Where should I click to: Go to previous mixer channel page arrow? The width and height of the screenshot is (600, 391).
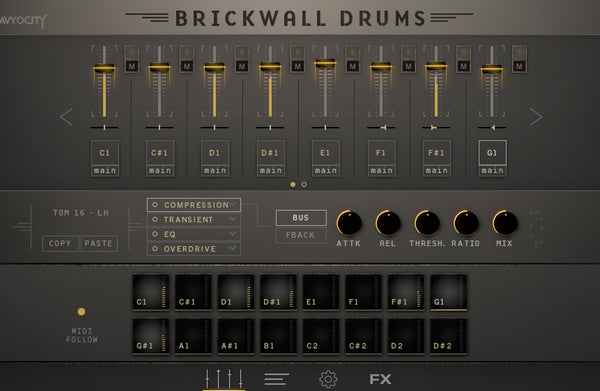click(67, 117)
